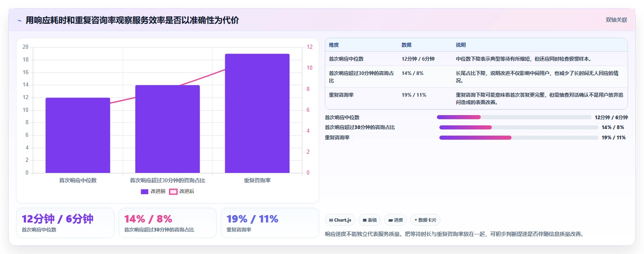Click the 首次响应超过30分钟的咨询占比 table row label

[361, 77]
